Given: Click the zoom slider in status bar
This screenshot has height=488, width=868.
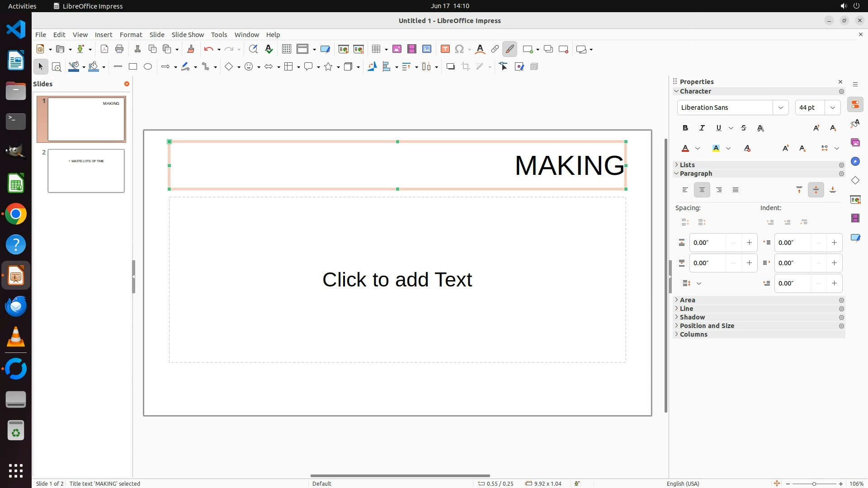Looking at the screenshot, I should coord(814,483).
